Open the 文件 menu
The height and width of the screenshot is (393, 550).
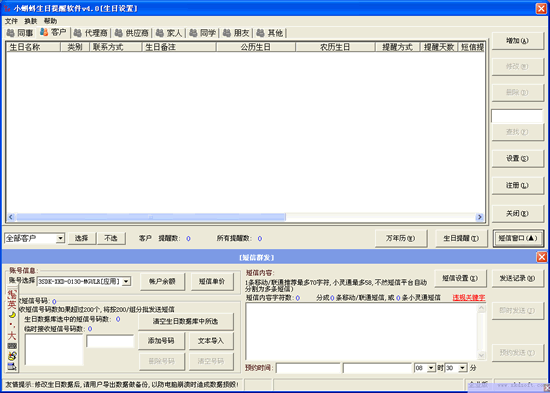click(x=11, y=21)
